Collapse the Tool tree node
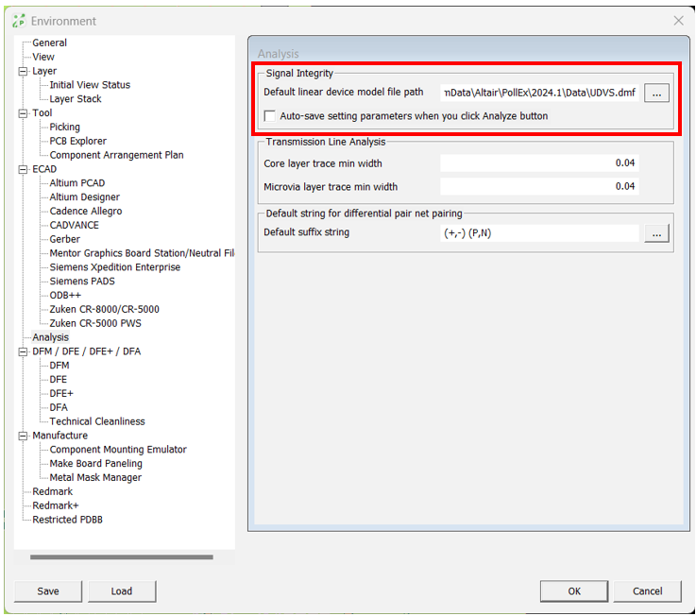Viewport: 696px width, 616px height. coord(23,113)
